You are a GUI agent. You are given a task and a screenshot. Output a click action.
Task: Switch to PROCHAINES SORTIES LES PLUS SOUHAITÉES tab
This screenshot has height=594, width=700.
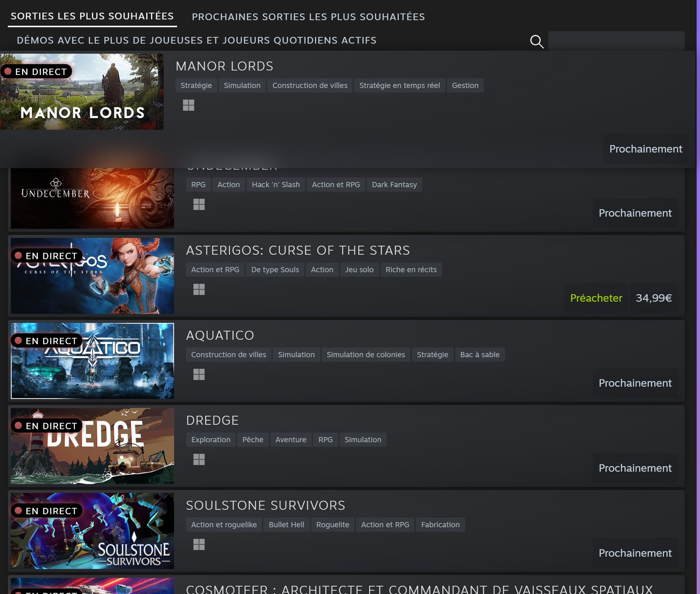coord(308,16)
